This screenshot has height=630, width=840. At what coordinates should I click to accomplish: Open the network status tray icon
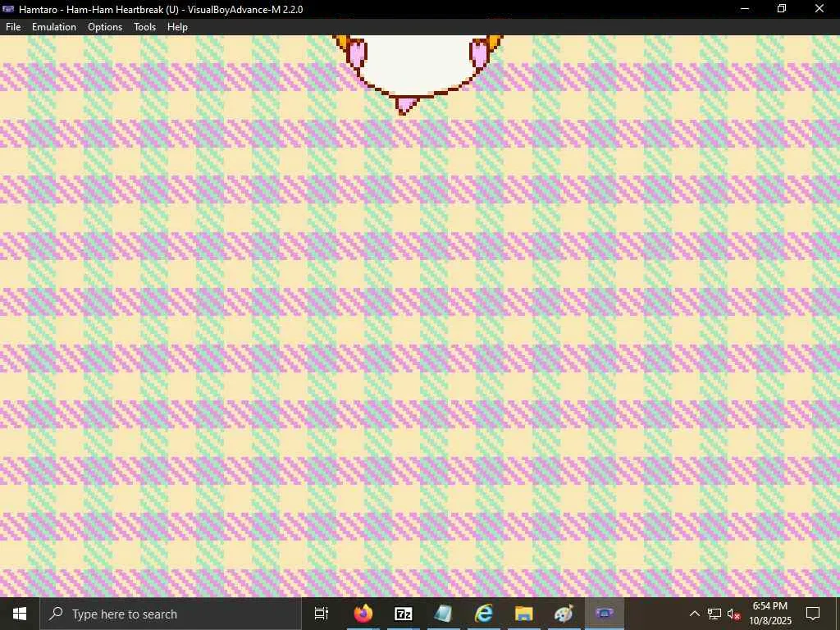[714, 614]
